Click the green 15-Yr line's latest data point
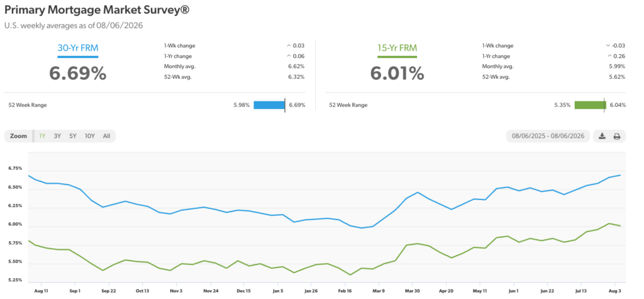The width and height of the screenshot is (644, 299). tap(620, 226)
